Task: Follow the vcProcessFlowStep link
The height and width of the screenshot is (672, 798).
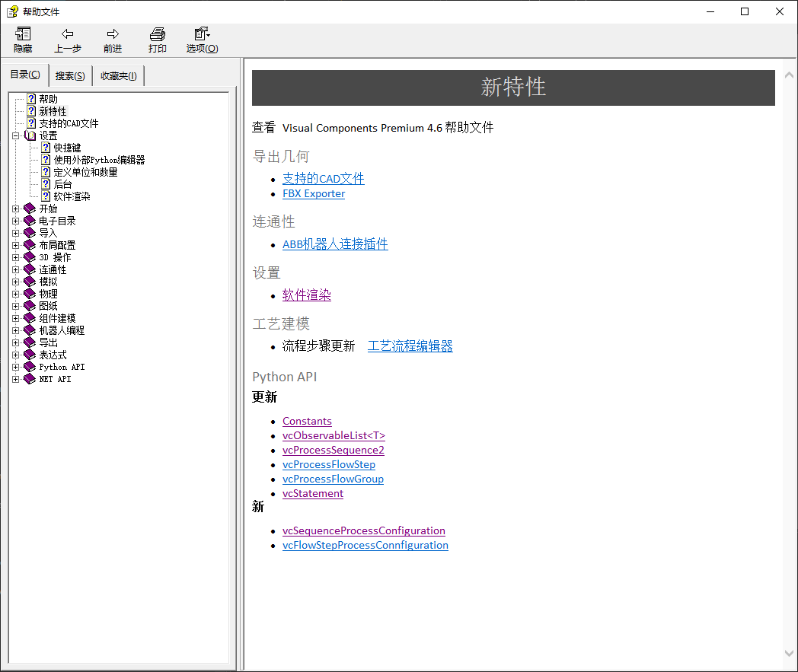Action: (x=329, y=464)
